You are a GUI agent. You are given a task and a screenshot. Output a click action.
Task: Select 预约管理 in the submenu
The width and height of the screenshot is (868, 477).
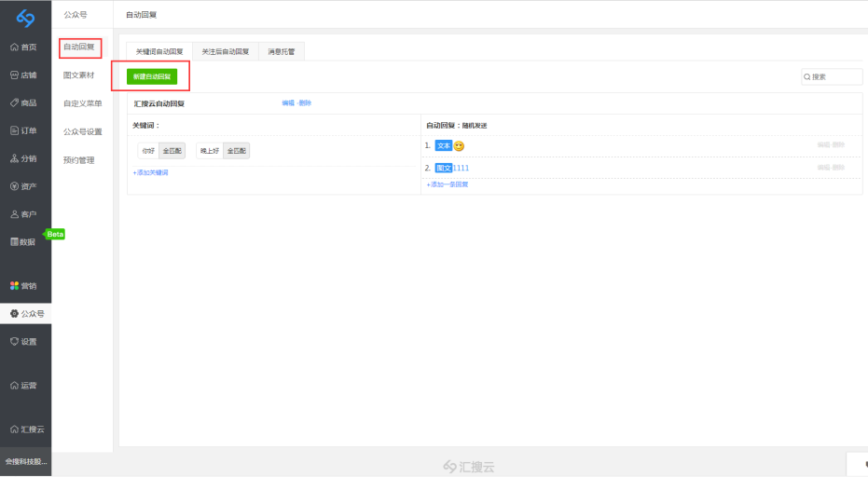click(79, 160)
